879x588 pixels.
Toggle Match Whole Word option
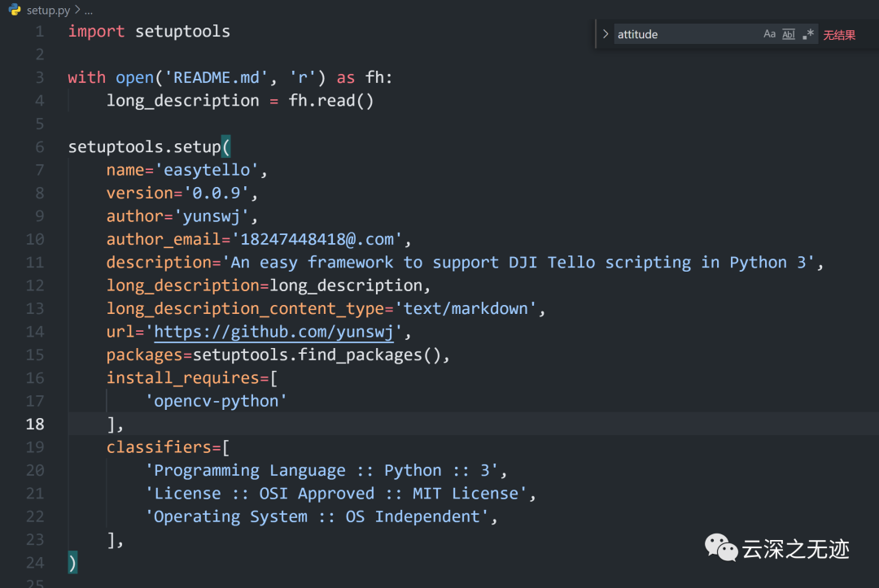click(789, 34)
